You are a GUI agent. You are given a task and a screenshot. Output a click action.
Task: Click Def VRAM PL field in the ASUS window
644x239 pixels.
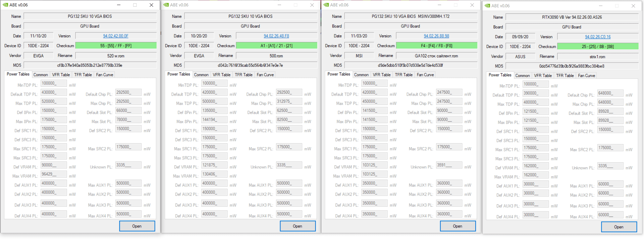pos(536,166)
